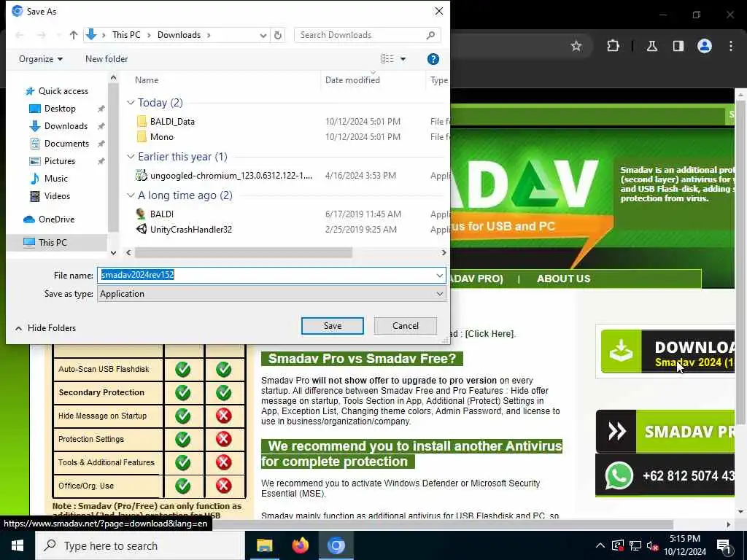Screen dimensions: 747x560
Task: Refresh the Downloads folder listing
Action: (278, 35)
